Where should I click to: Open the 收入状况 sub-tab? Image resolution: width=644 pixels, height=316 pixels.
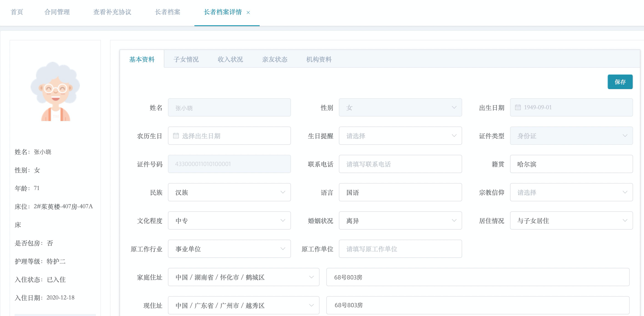tap(230, 59)
